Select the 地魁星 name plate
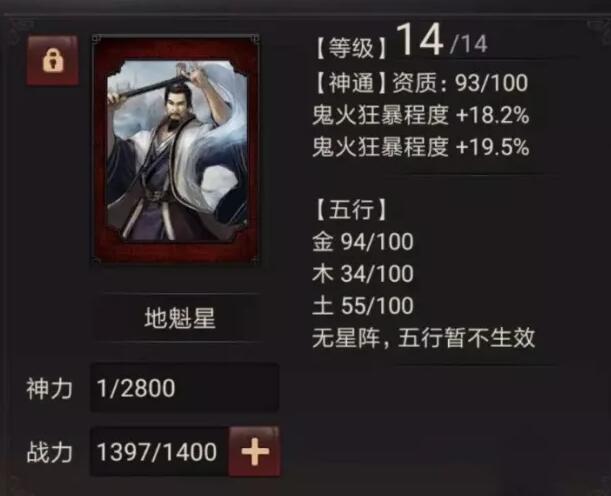Screen dimensions: 611x496 coord(180,318)
